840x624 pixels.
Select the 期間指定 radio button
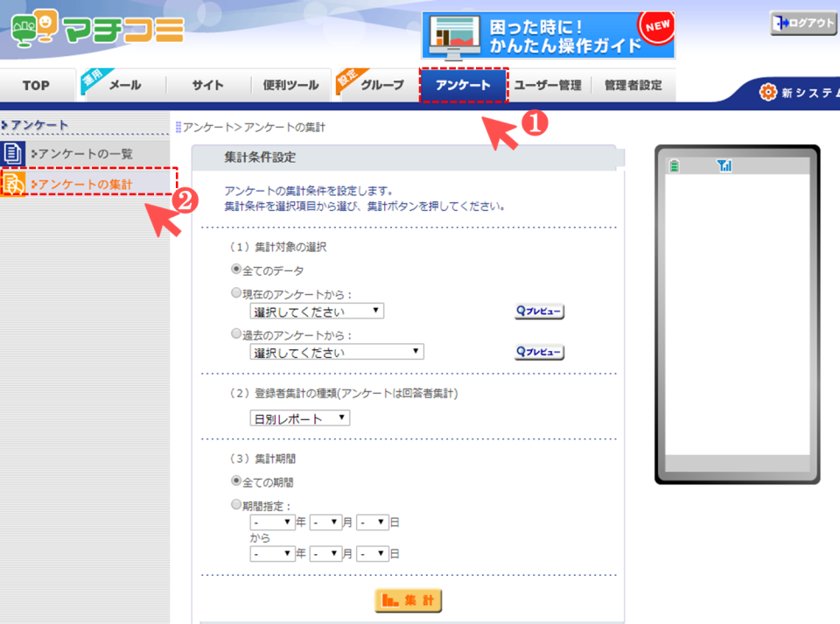point(235,504)
